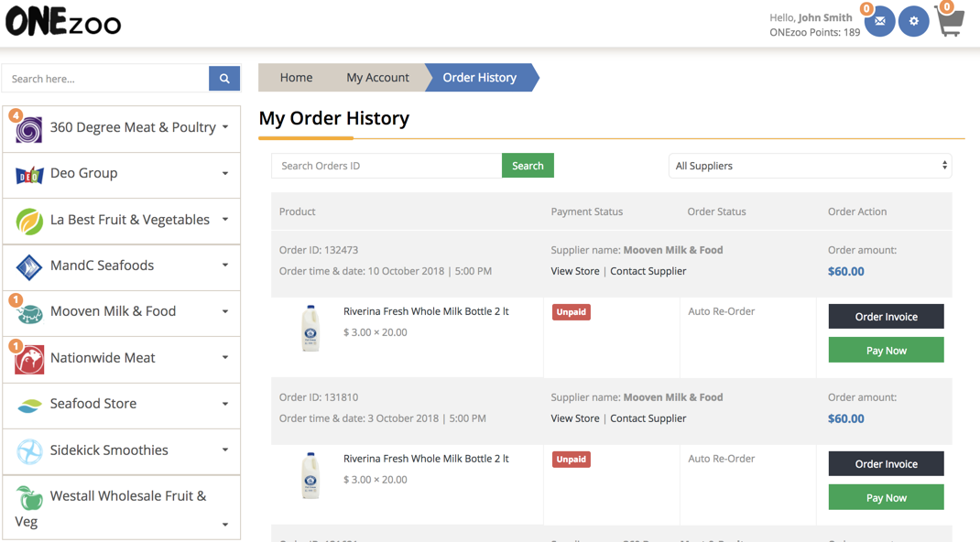Click the Nationwide Meat logo icon

[29, 359]
